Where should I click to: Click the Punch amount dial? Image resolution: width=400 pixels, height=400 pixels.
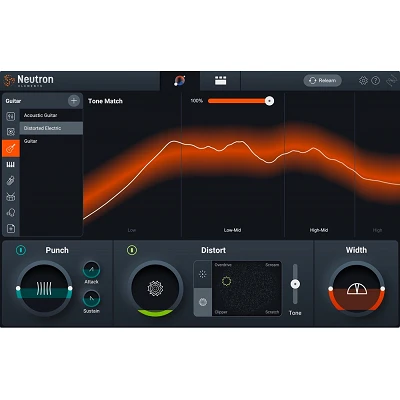(x=44, y=289)
